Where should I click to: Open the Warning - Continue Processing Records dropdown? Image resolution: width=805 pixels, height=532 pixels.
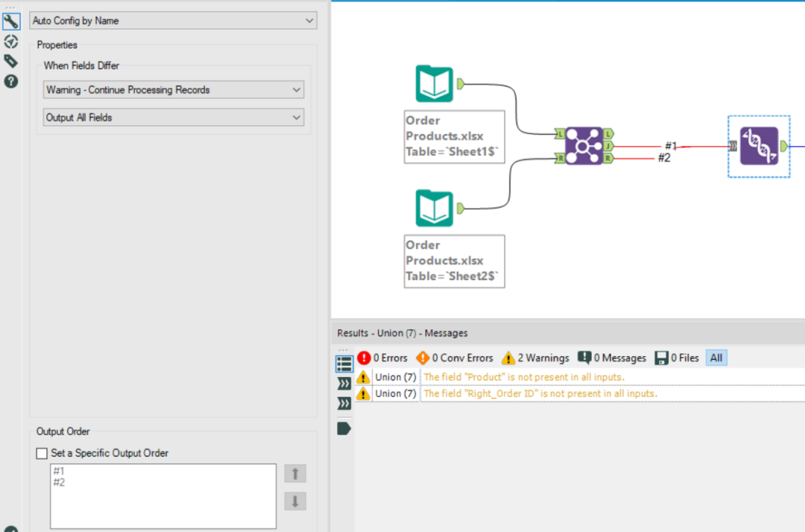click(x=297, y=89)
